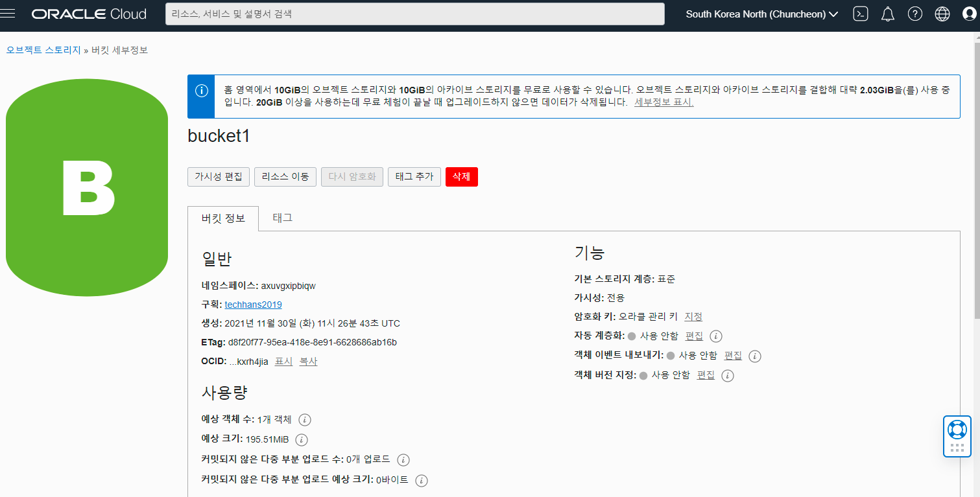Click the bucket1 title text
The image size is (980, 497).
(x=219, y=137)
